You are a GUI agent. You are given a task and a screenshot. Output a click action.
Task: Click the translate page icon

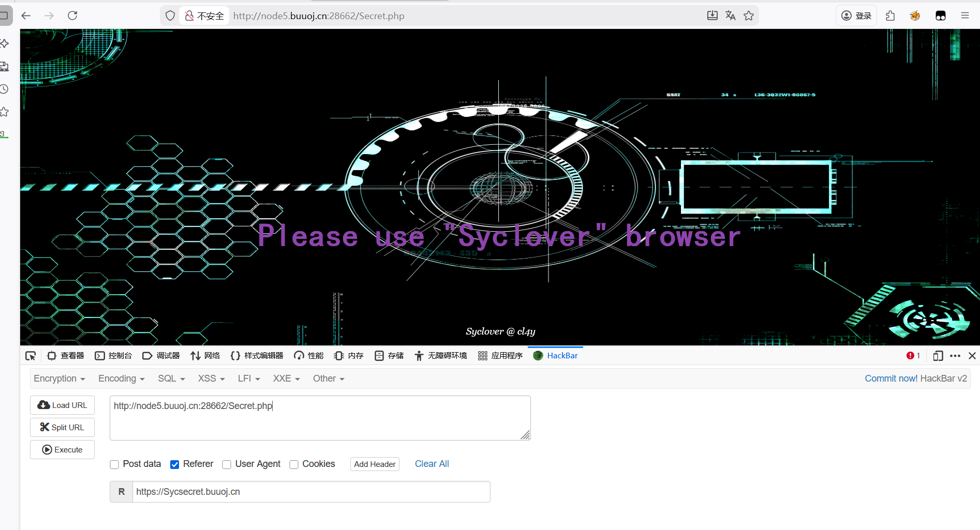pos(730,16)
